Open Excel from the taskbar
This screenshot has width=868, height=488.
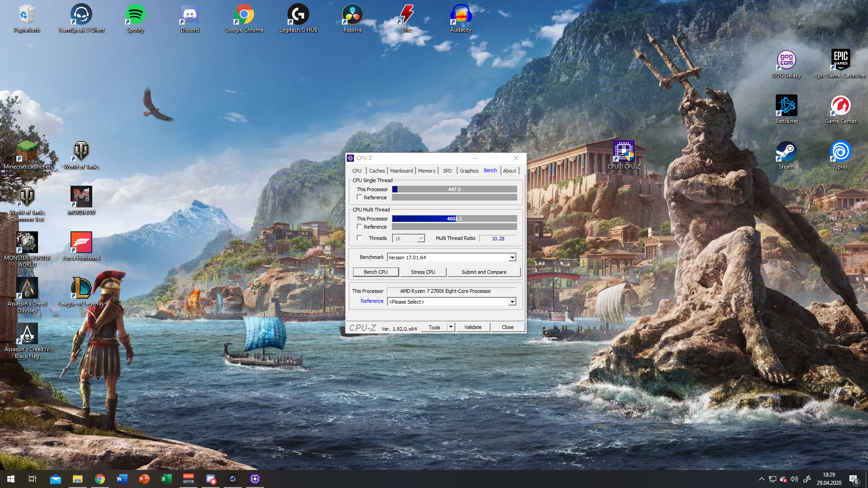pos(166,479)
